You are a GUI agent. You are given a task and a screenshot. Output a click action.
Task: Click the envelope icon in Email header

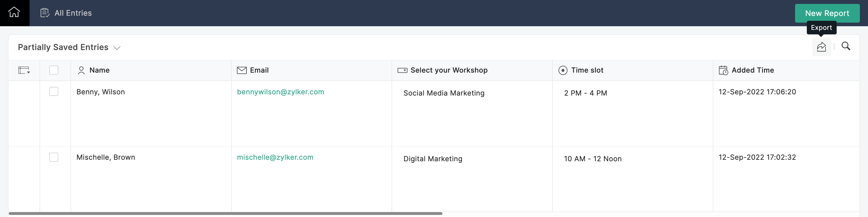242,70
